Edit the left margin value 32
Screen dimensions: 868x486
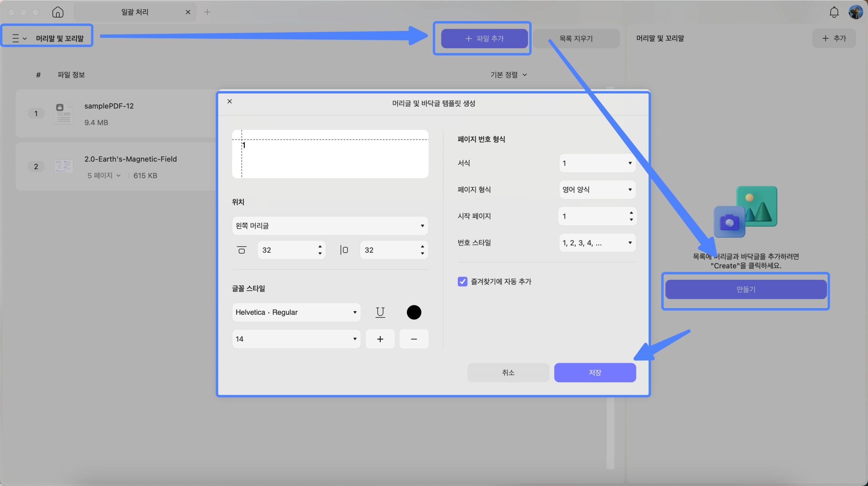tap(390, 250)
